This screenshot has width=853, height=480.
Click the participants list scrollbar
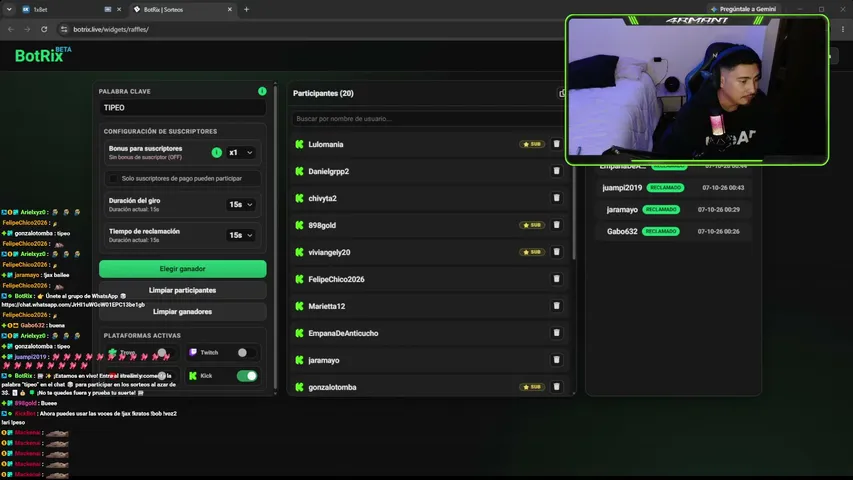574,212
